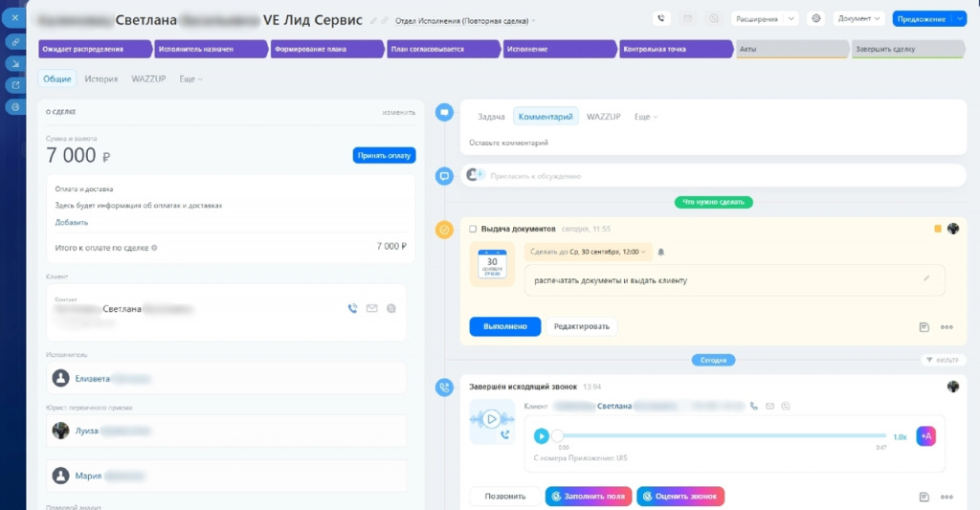Screen dimensions: 980x510
Task: Open the Документ dropdown menu
Action: point(858,19)
